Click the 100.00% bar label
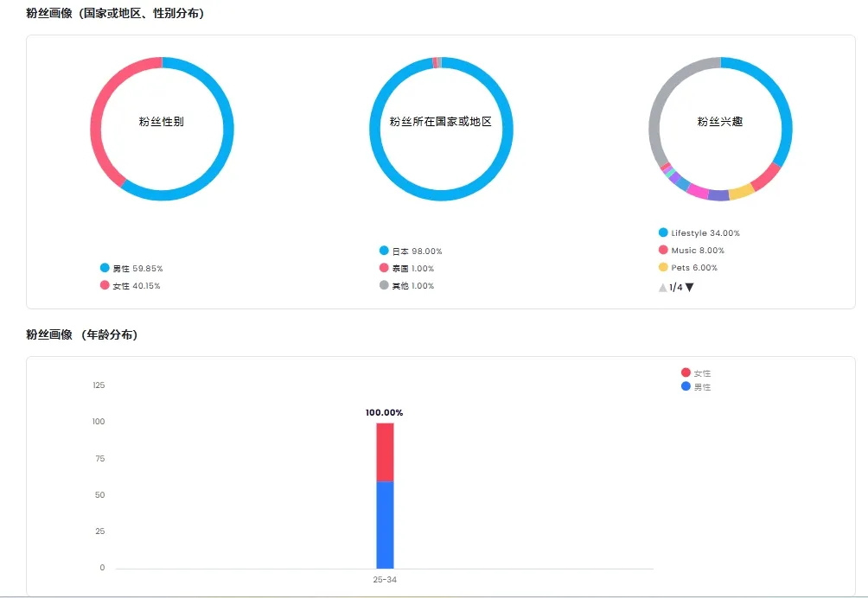 (384, 413)
